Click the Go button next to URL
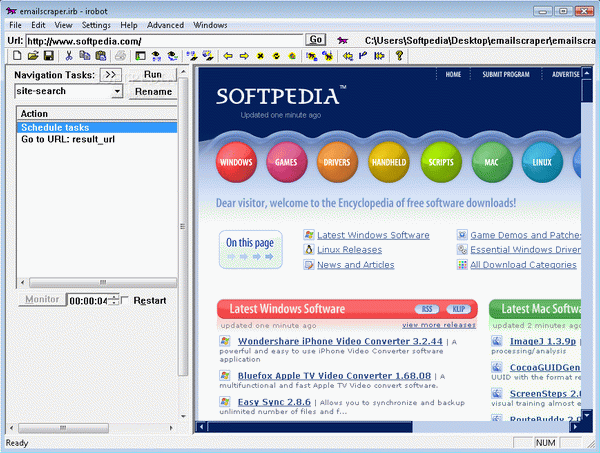The width and height of the screenshot is (600, 453). tap(315, 40)
